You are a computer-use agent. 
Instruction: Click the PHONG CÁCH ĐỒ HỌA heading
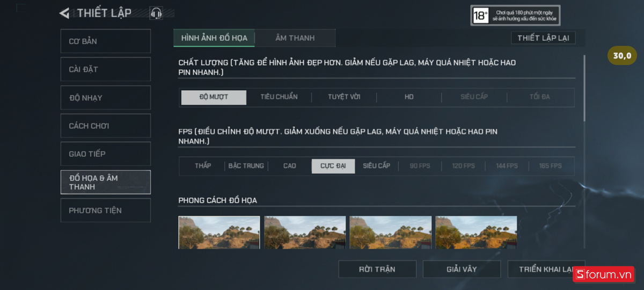pyautogui.click(x=218, y=200)
